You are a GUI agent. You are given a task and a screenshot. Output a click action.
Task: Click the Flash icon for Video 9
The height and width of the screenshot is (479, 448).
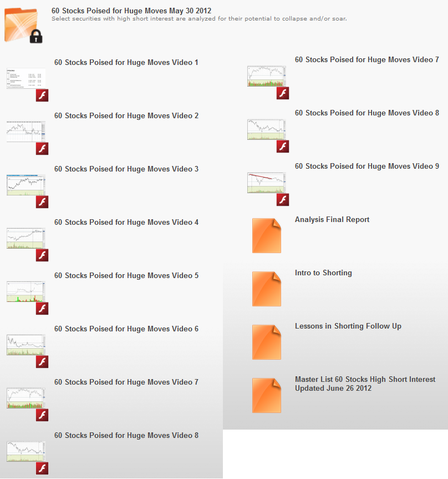pos(283,199)
